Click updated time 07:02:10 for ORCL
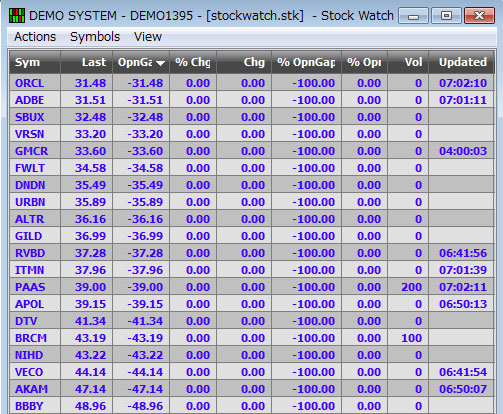 coord(463,83)
